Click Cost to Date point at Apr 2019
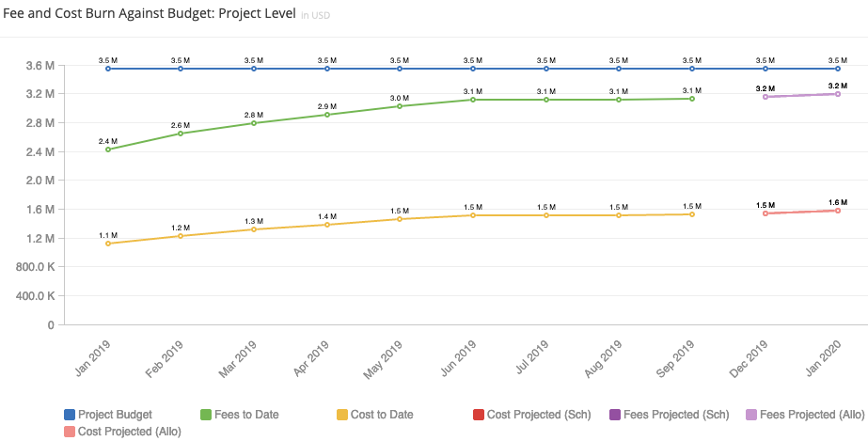Viewport: 868px width, 441px height. point(327,225)
